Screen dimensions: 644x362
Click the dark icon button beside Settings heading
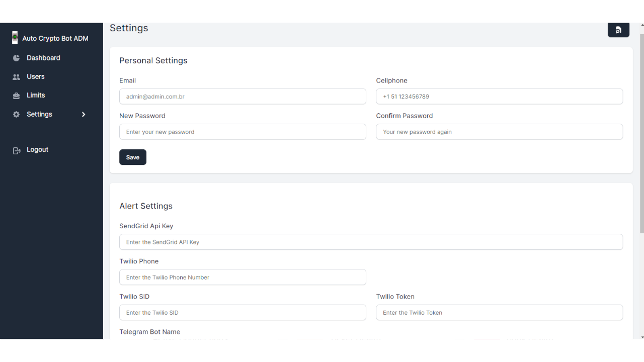(x=618, y=30)
